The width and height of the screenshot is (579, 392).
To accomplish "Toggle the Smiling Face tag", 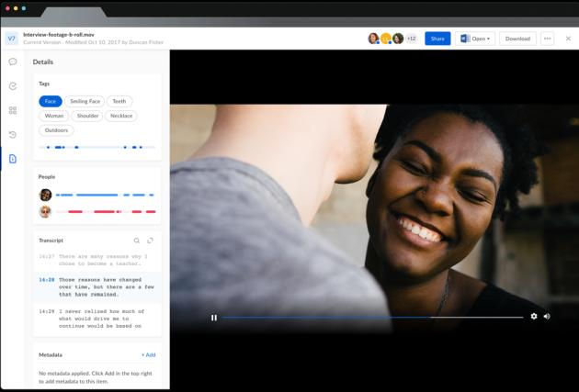I will pyautogui.click(x=84, y=101).
